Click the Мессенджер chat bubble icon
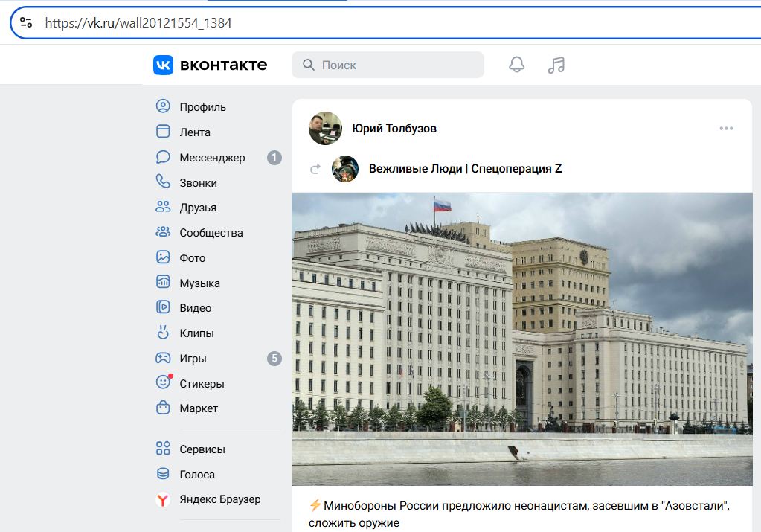This screenshot has height=532, width=761. coord(163,157)
